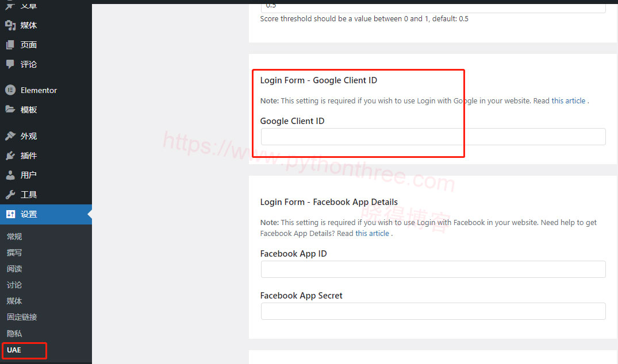Open Appearance via the 外观 paintbrush icon
The image size is (618, 364).
[x=10, y=136]
